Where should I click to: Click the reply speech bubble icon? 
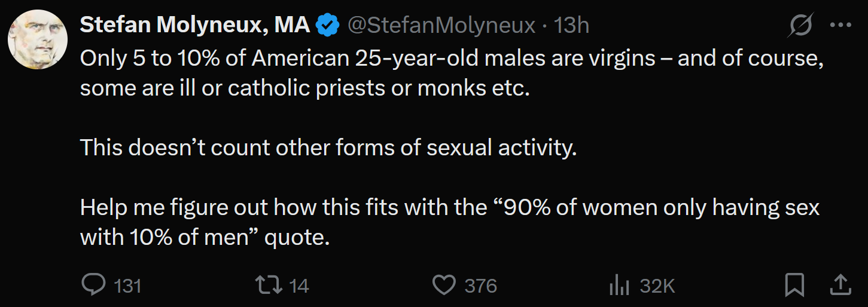point(93,285)
